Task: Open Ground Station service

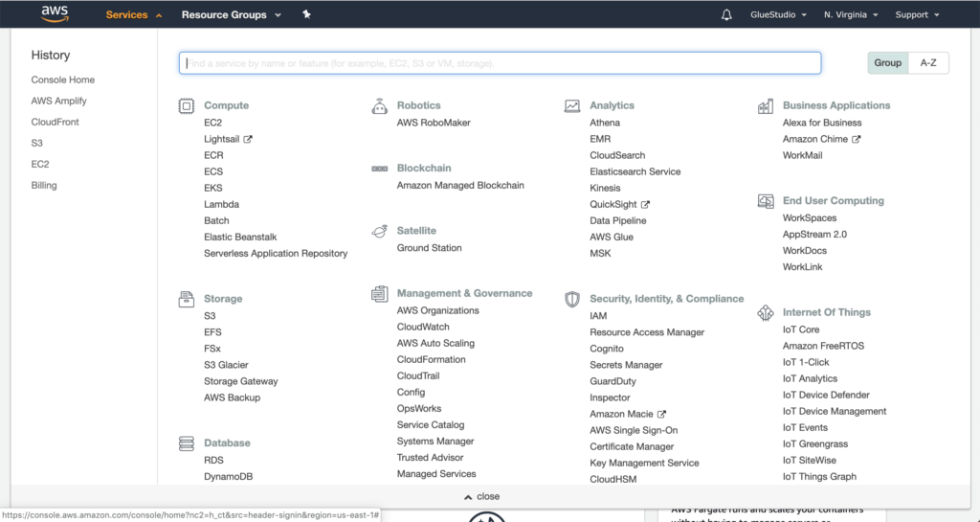Action: [430, 247]
